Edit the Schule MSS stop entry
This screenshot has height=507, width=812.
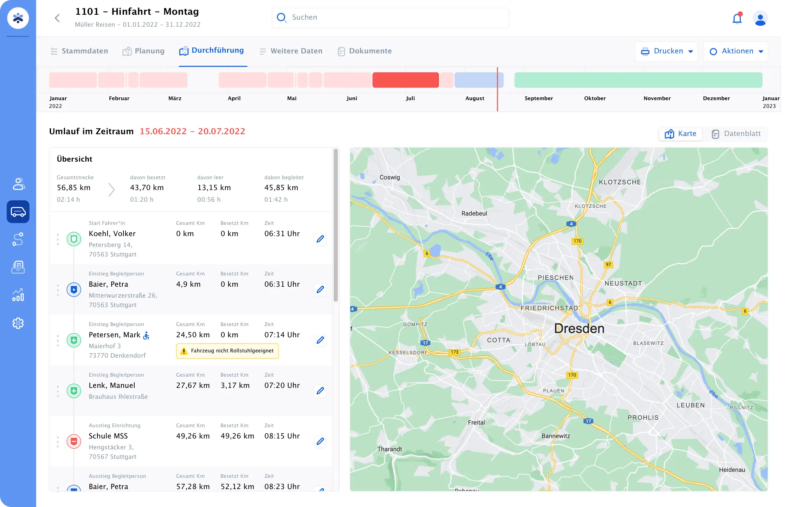click(320, 441)
